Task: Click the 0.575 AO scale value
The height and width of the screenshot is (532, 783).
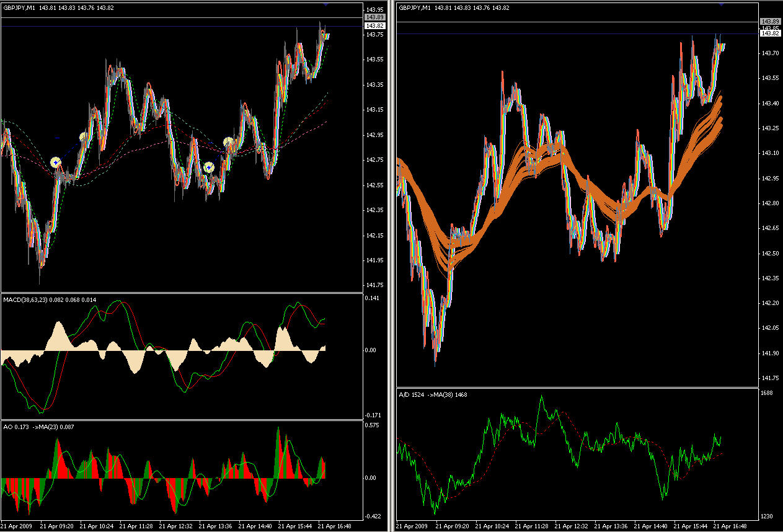Action: (372, 425)
